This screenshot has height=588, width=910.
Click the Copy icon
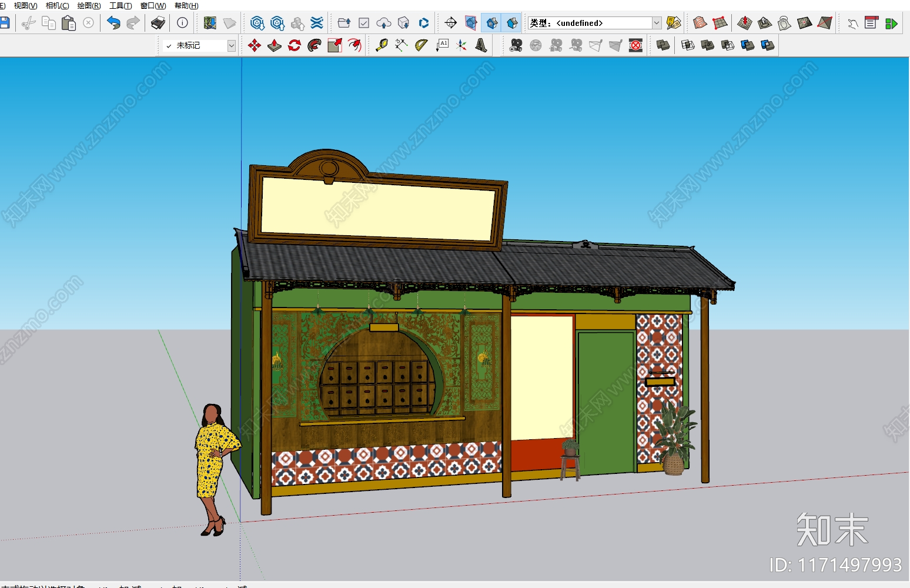point(48,23)
